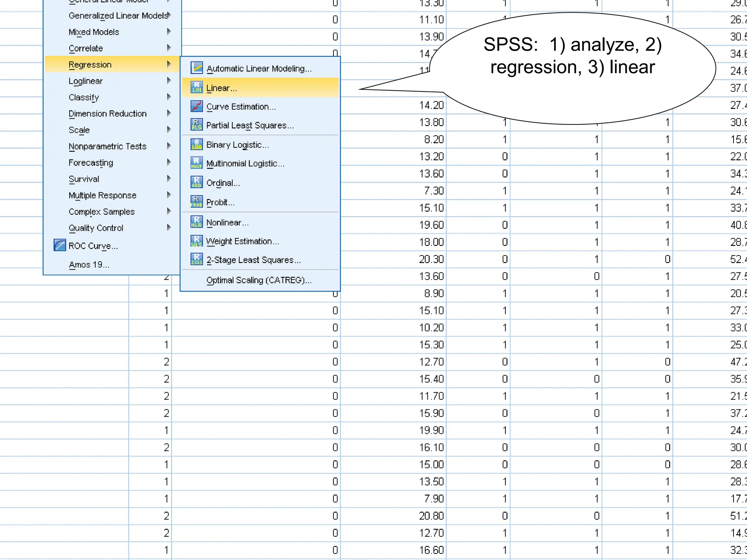
Task: Expand the Classify submenu arrow
Action: coord(169,97)
